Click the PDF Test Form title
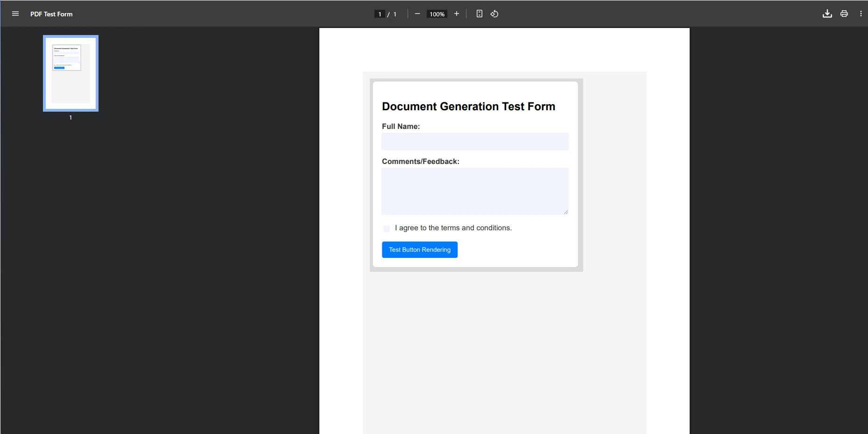The image size is (868, 434). click(x=51, y=14)
